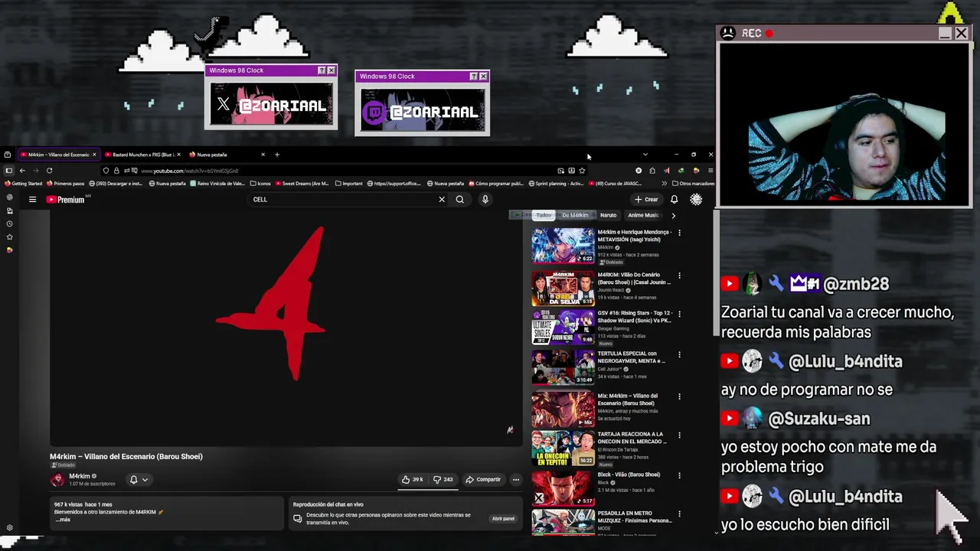Open TARTAJA REACCIONA A LA ONECOIN video
The height and width of the screenshot is (551, 980).
pos(632,438)
